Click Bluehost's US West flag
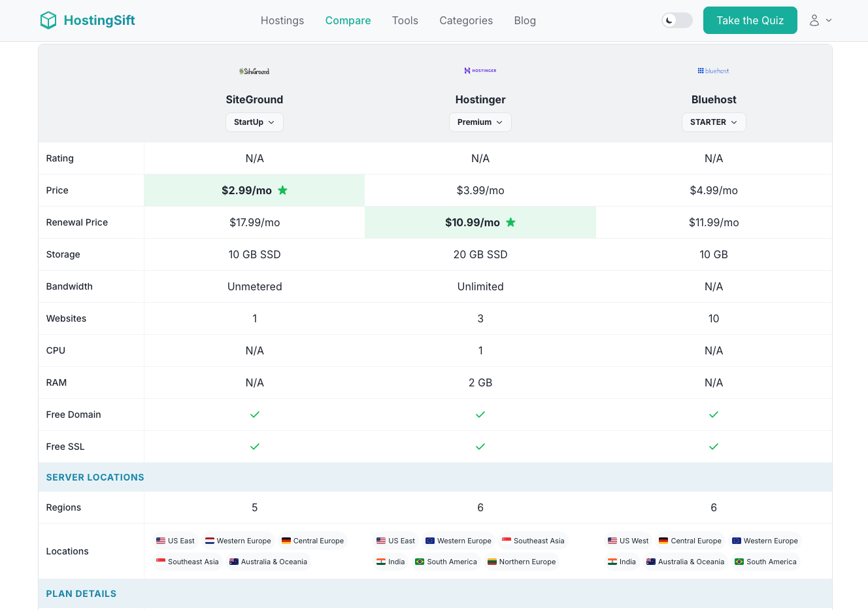The image size is (868, 610). [x=612, y=541]
